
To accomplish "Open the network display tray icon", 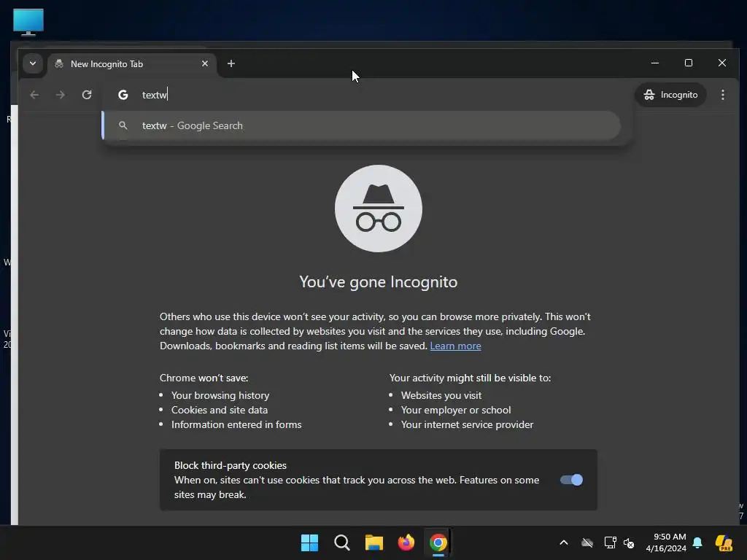I will (x=611, y=542).
